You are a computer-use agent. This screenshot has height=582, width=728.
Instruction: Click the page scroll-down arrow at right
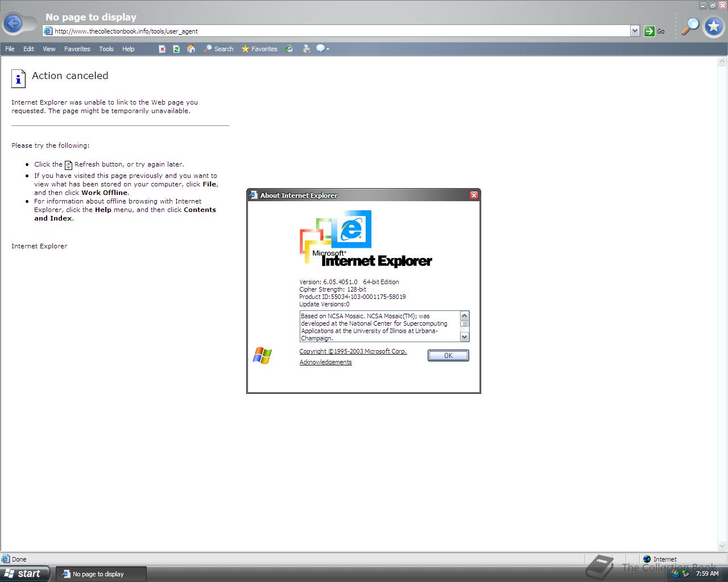pos(723,547)
